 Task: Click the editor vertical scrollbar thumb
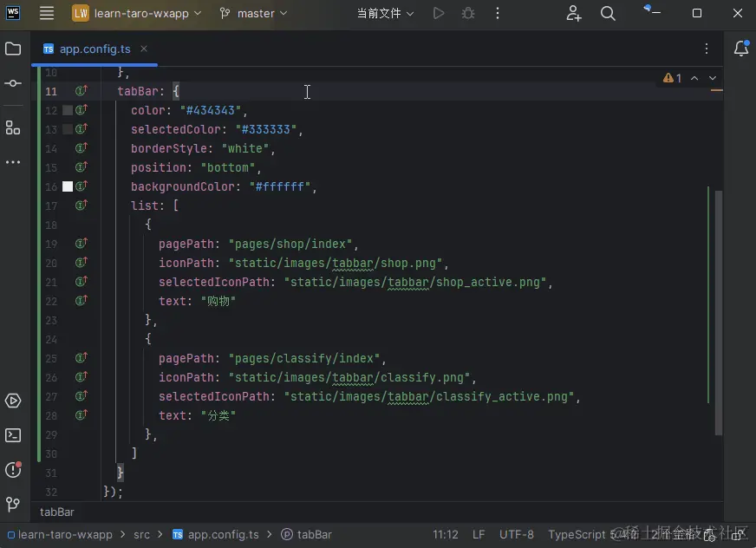click(x=719, y=313)
